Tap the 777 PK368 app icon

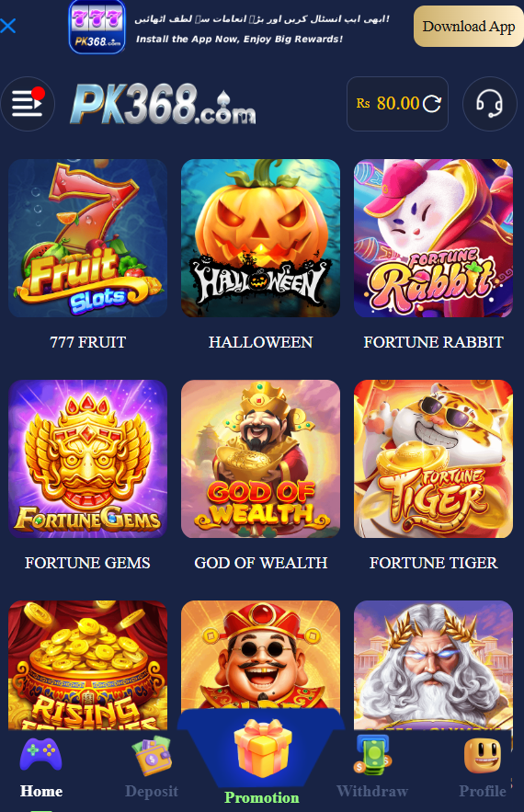97,27
